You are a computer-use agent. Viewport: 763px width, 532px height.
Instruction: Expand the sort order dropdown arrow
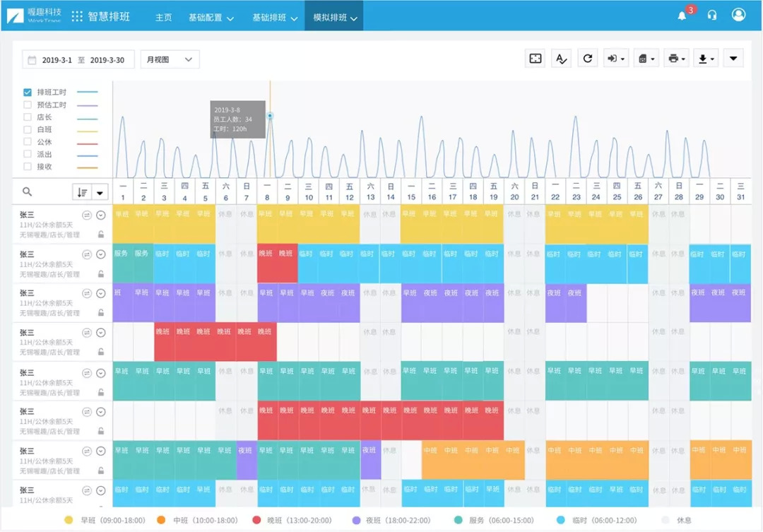tap(100, 192)
